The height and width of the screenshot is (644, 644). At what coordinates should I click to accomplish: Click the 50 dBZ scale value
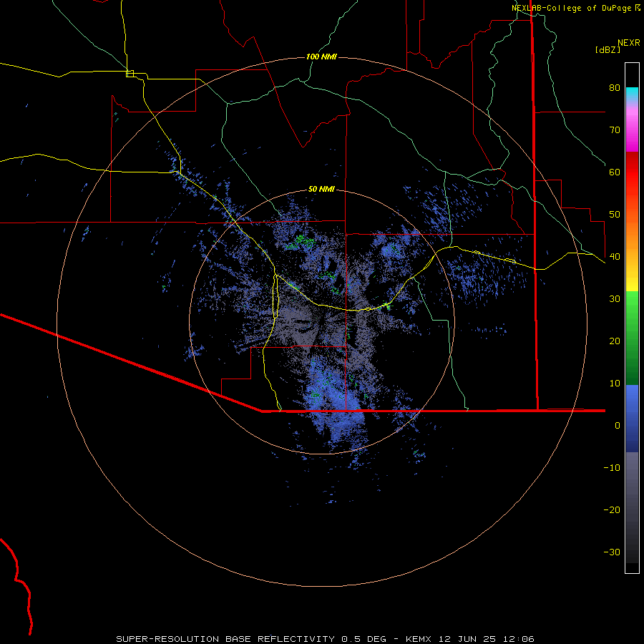coord(615,215)
